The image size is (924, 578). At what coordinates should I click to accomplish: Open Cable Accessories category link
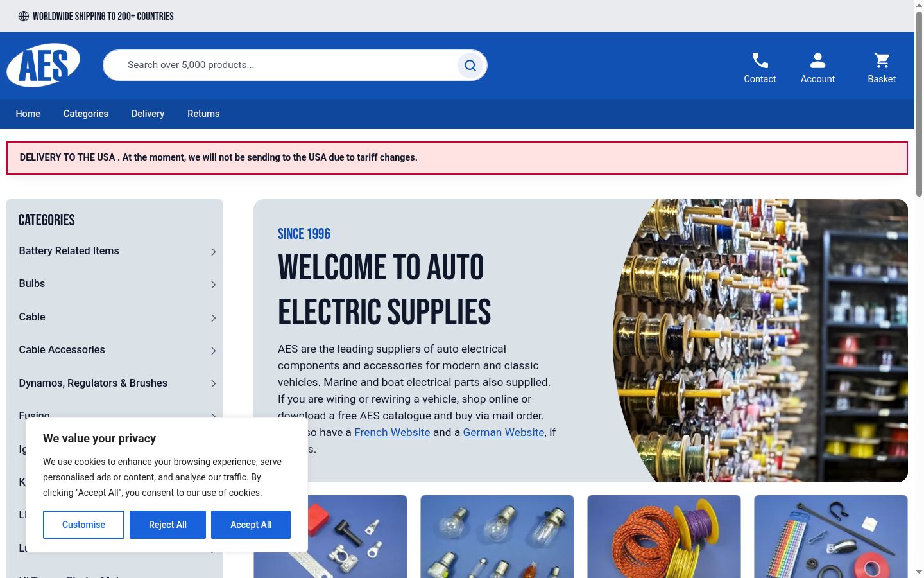[x=62, y=349]
